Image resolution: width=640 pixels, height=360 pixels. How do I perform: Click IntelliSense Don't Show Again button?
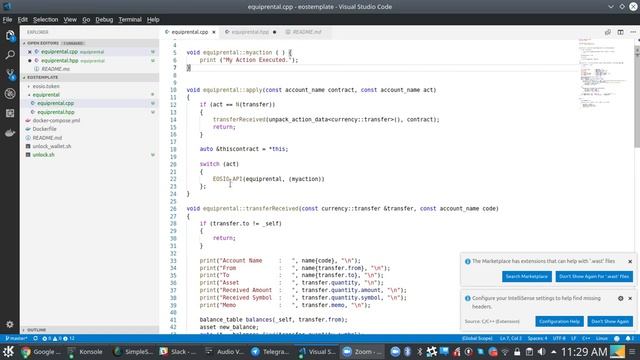tap(610, 322)
